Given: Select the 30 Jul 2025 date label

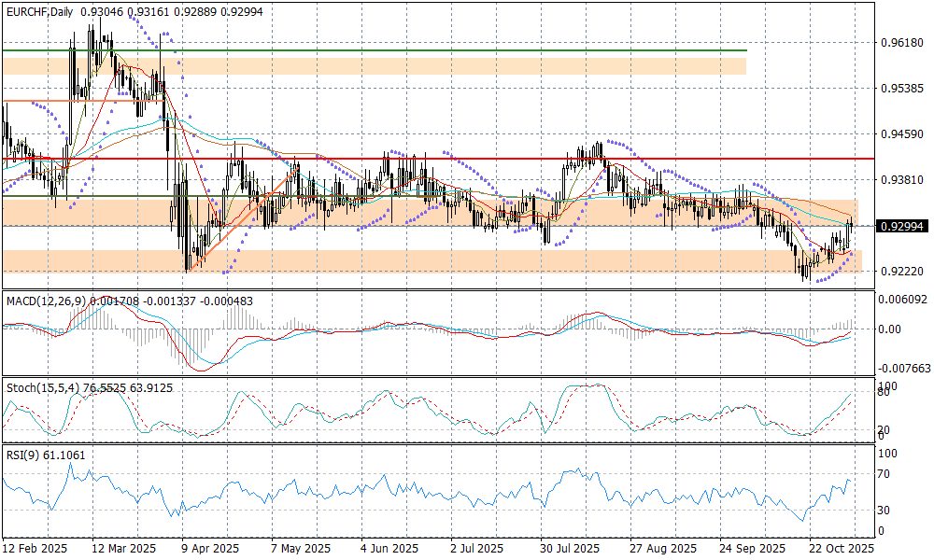Looking at the screenshot, I should [569, 549].
